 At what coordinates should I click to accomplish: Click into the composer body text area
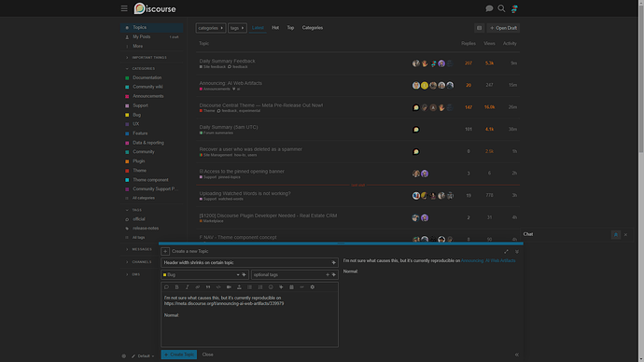coord(250,319)
